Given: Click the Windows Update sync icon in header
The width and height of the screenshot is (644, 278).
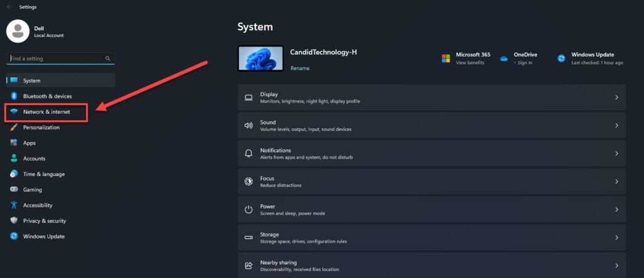Looking at the screenshot, I should tap(562, 58).
